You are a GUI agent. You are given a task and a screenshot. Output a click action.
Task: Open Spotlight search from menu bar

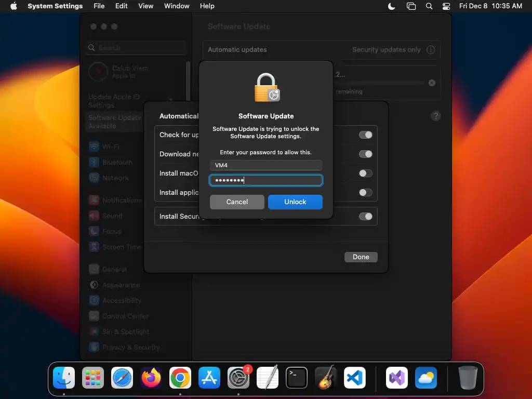429,6
